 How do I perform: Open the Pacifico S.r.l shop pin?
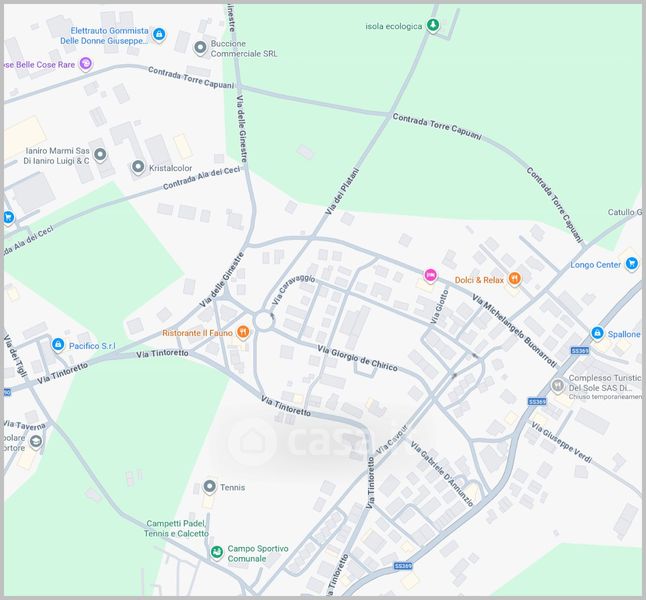pos(58,345)
